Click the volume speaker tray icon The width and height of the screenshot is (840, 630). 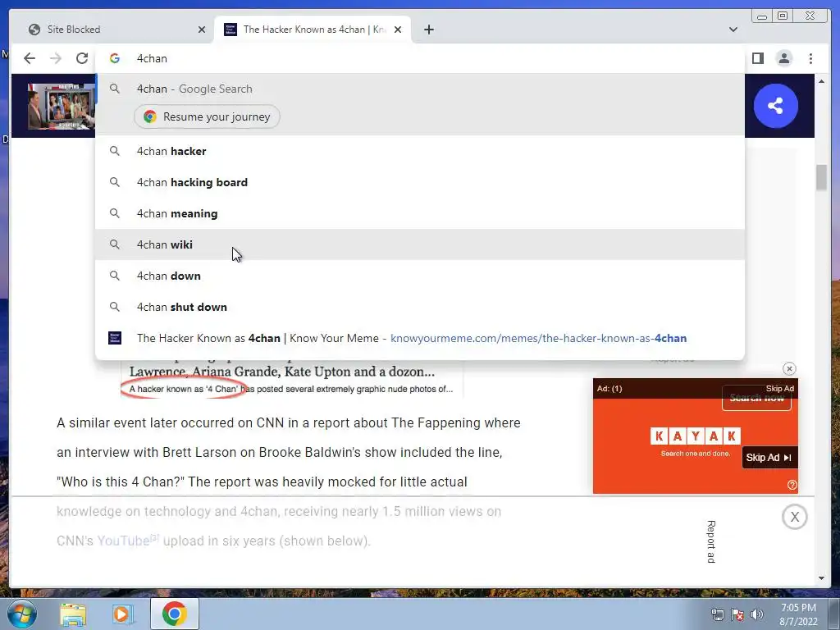tap(756, 614)
